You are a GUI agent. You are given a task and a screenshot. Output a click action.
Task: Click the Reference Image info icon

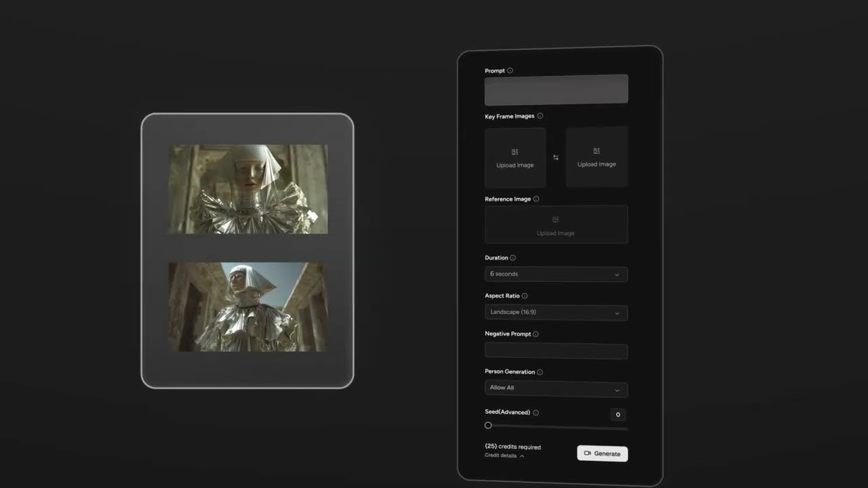[536, 199]
